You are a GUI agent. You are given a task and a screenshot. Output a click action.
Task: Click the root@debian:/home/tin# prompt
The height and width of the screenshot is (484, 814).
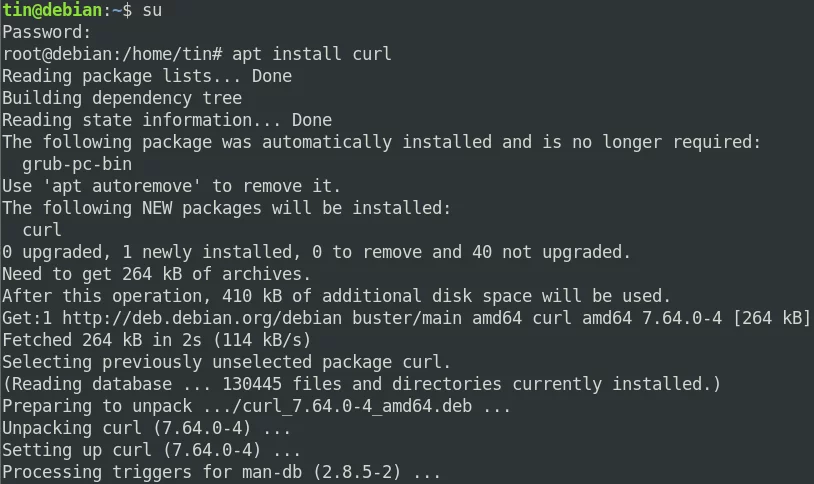click(112, 54)
